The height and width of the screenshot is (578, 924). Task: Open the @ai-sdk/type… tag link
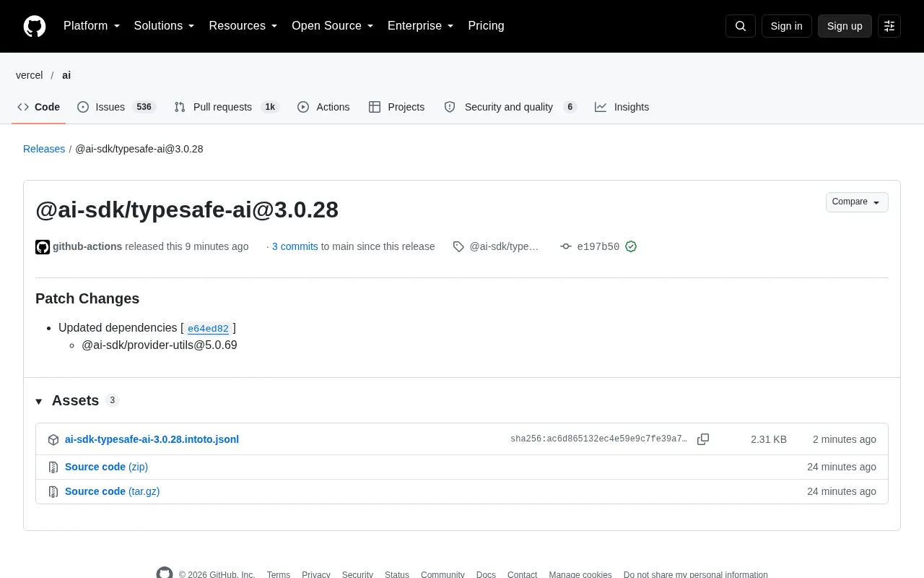point(504,246)
